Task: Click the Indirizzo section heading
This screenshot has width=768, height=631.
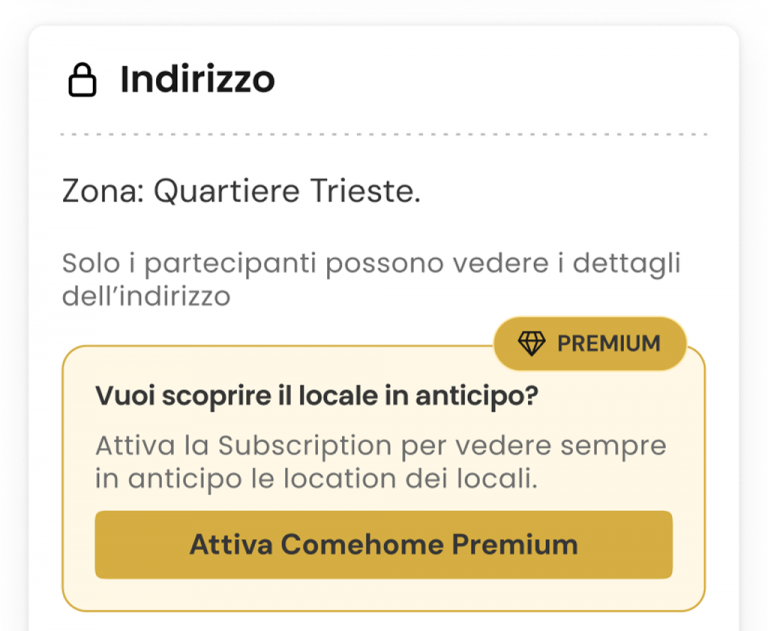Action: [x=197, y=79]
